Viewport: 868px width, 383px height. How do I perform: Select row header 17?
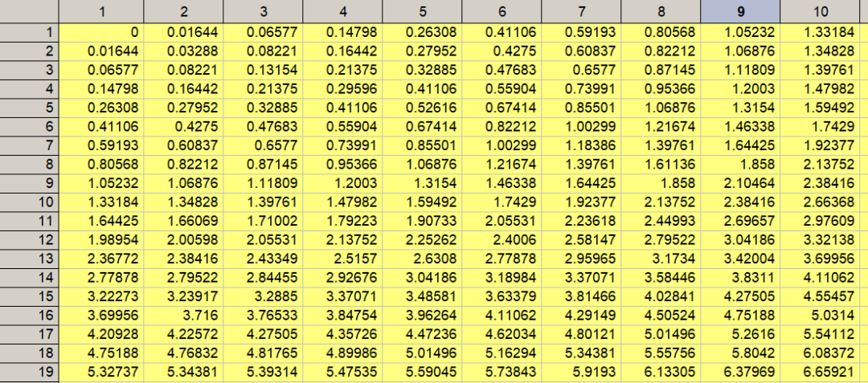point(30,334)
